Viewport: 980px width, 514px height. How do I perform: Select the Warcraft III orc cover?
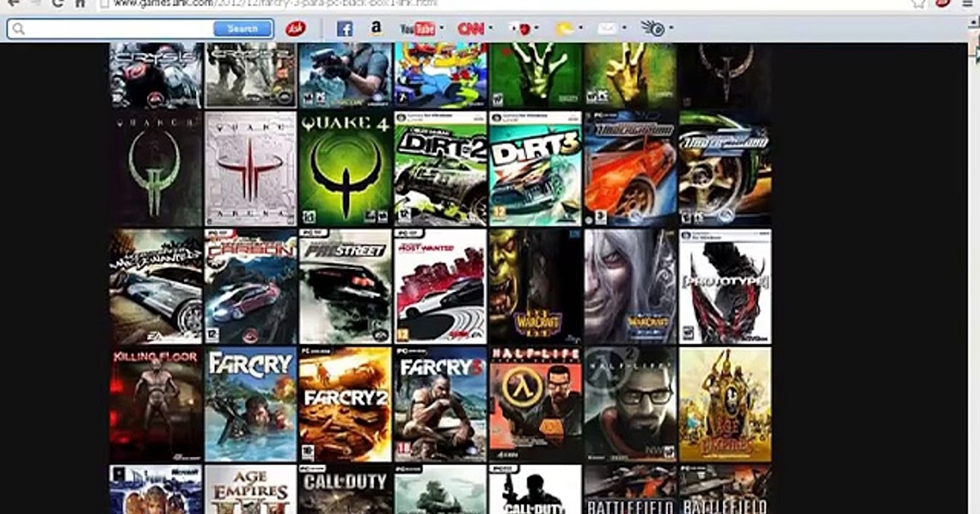tap(536, 286)
